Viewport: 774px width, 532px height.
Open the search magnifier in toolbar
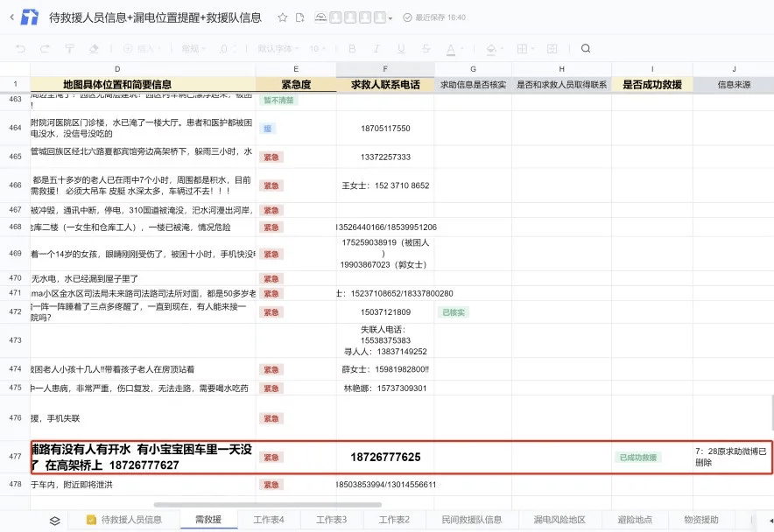[x=586, y=48]
